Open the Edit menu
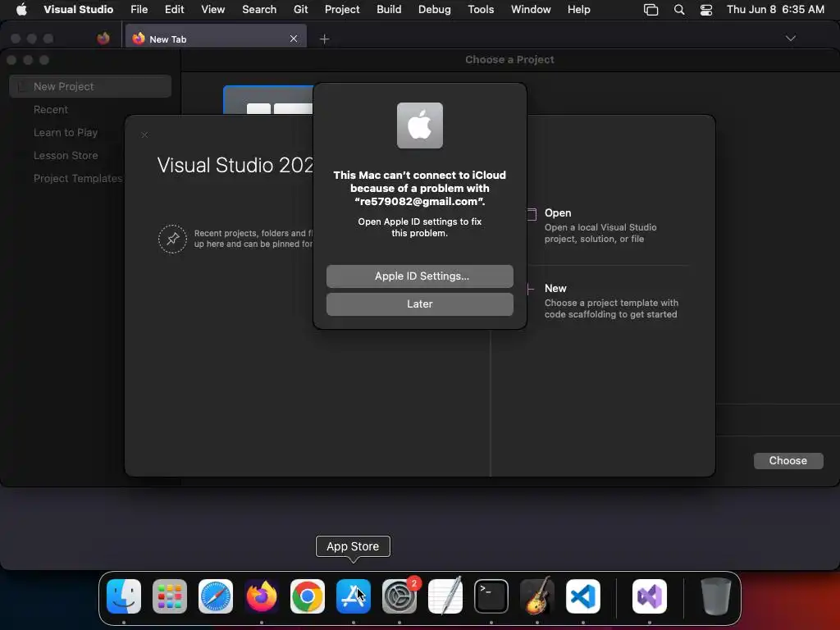Viewport: 840px width, 630px height. tap(174, 9)
